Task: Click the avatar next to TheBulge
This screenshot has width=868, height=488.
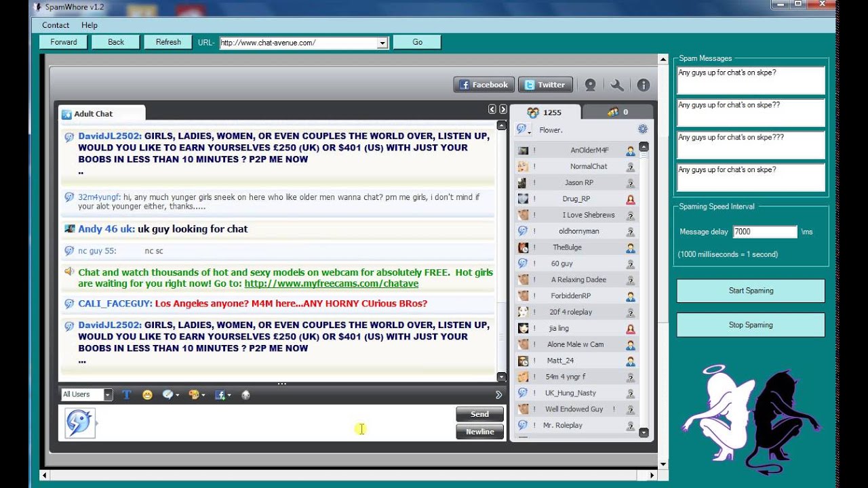Action: [523, 247]
